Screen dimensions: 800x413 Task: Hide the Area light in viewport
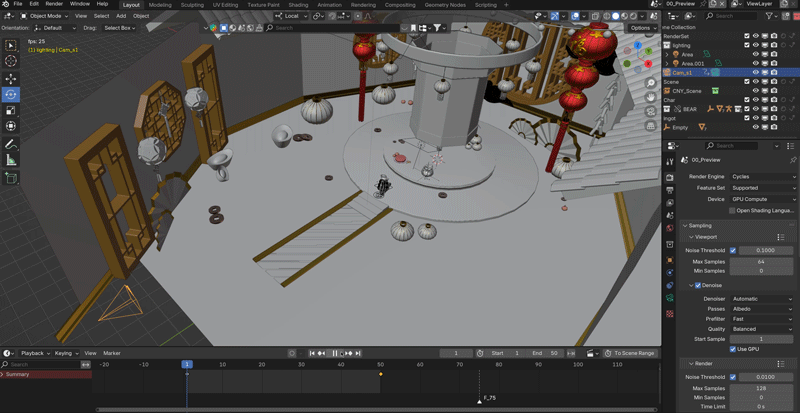pos(756,54)
